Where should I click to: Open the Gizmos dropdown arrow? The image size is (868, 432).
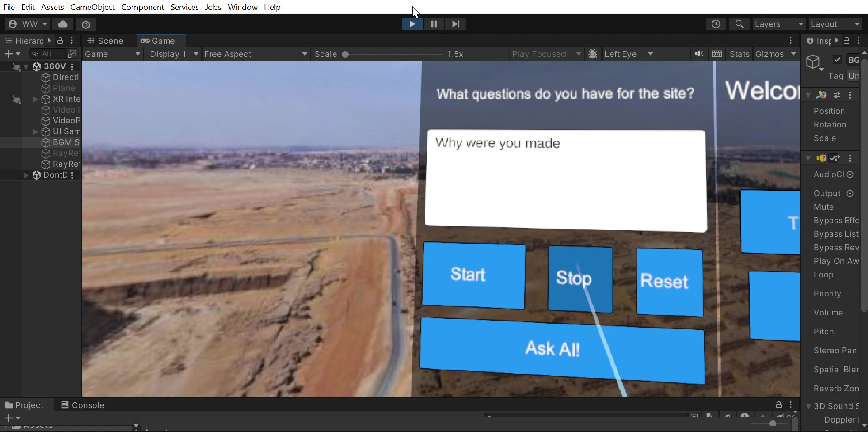tap(793, 54)
